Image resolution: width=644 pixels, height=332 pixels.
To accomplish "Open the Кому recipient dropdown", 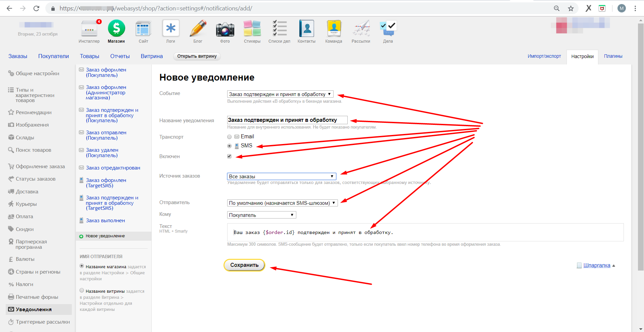I will [x=261, y=215].
